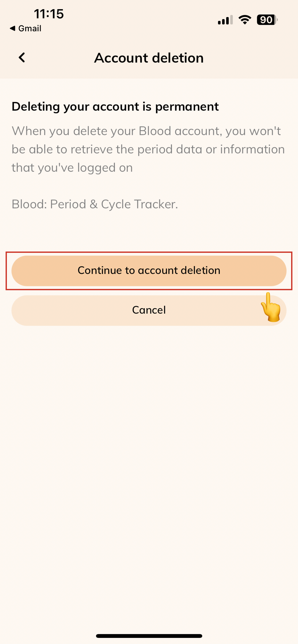Tap the empty area below Cancel
298x644 pixels.
(149, 450)
